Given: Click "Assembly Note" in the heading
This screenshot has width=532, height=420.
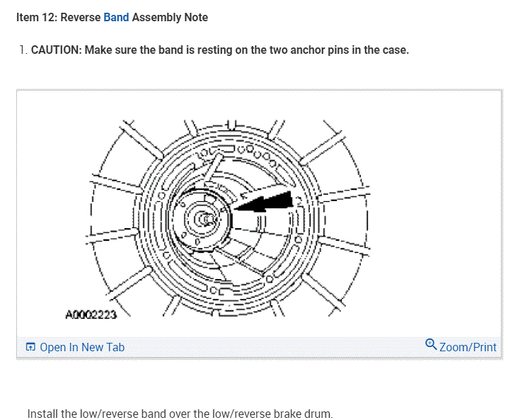Looking at the screenshot, I should (170, 17).
